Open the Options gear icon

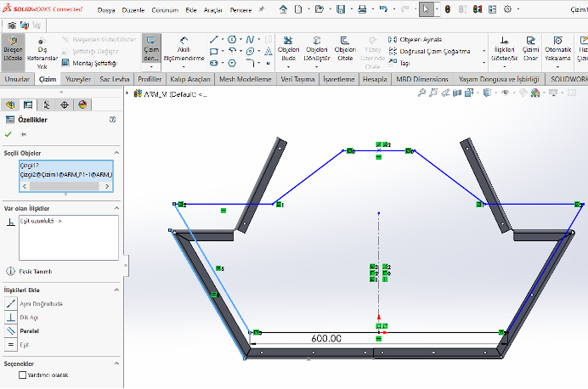tap(507, 9)
